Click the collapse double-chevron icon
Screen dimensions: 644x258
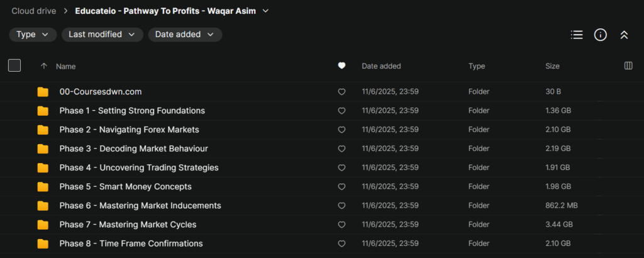click(x=624, y=35)
